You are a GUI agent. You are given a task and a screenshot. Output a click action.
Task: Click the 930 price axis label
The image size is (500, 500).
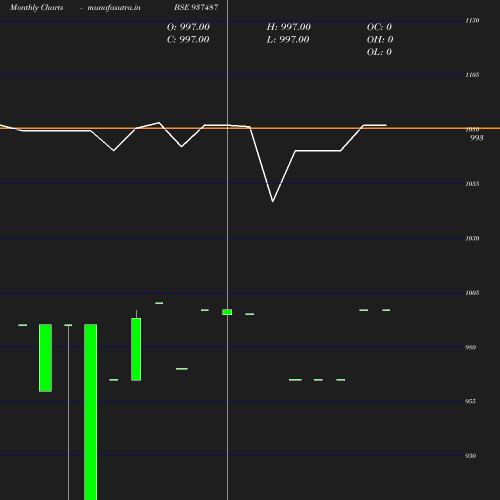tap(470, 456)
